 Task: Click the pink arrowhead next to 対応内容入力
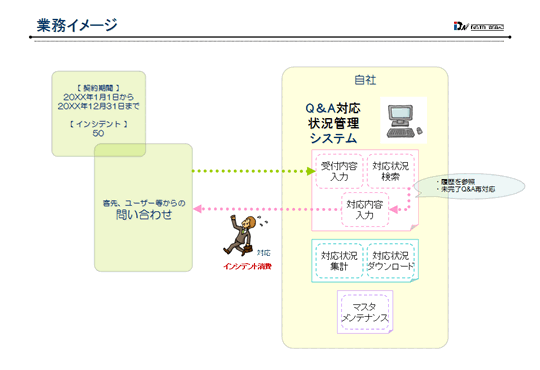click(x=393, y=209)
